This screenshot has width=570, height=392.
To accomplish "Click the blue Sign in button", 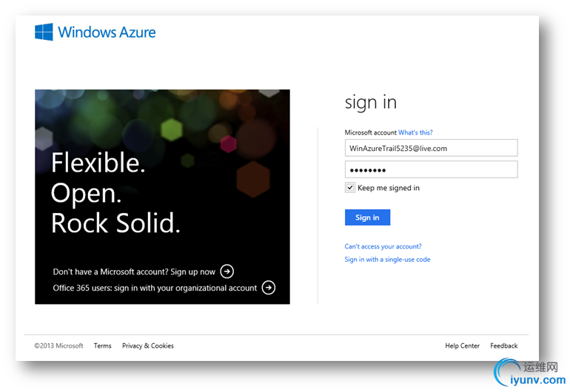I will 367,217.
